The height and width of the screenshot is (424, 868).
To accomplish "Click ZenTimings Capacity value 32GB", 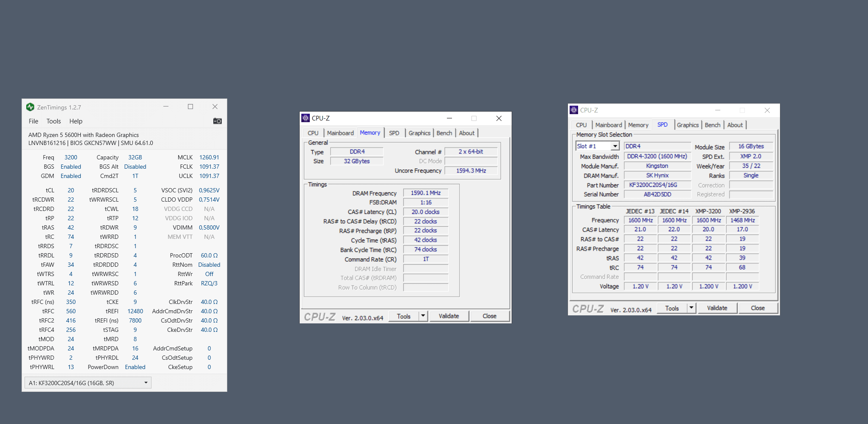I will coord(135,157).
